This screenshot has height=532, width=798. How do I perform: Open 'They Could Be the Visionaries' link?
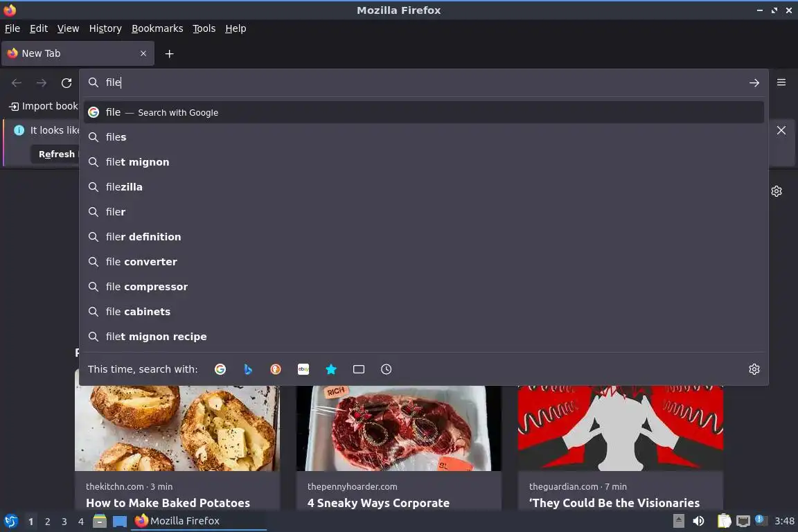point(614,503)
